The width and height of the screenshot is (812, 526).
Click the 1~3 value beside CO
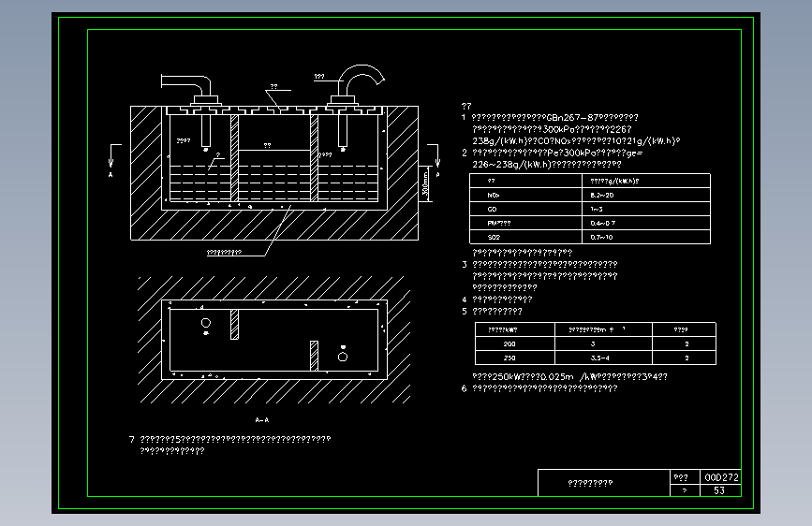click(x=646, y=209)
